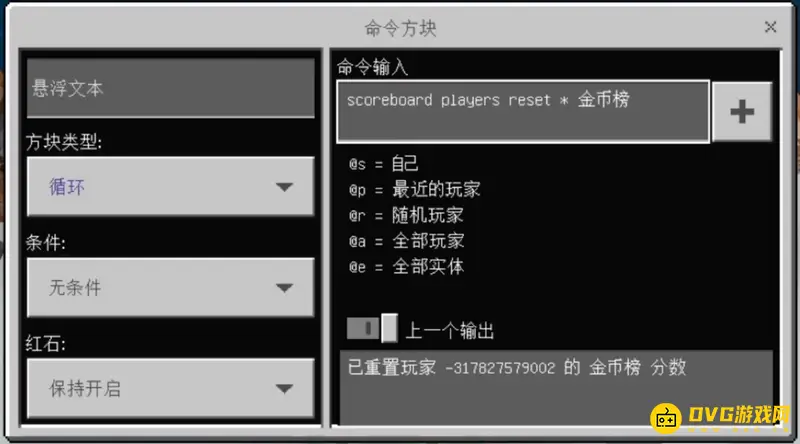Click the @r = 随机玩家 hint line
Viewport: 800px width, 444px height.
[x=406, y=215]
